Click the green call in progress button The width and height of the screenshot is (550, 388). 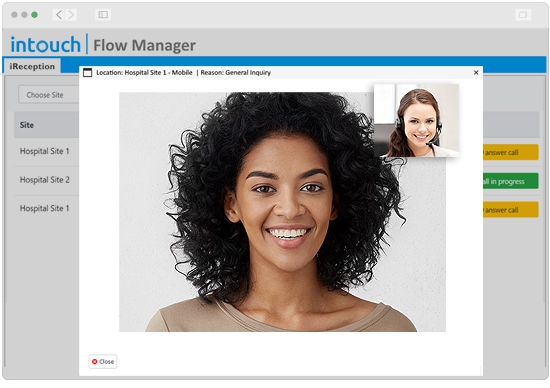(510, 181)
